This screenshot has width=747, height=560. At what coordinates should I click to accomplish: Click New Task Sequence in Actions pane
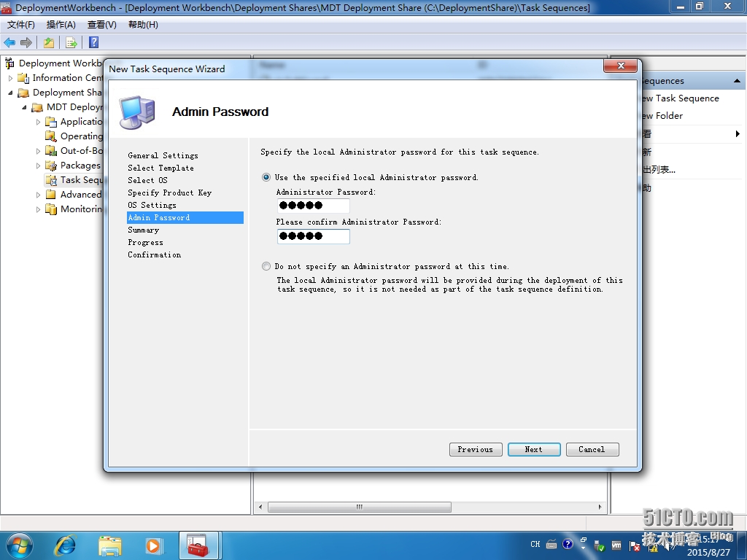(681, 98)
